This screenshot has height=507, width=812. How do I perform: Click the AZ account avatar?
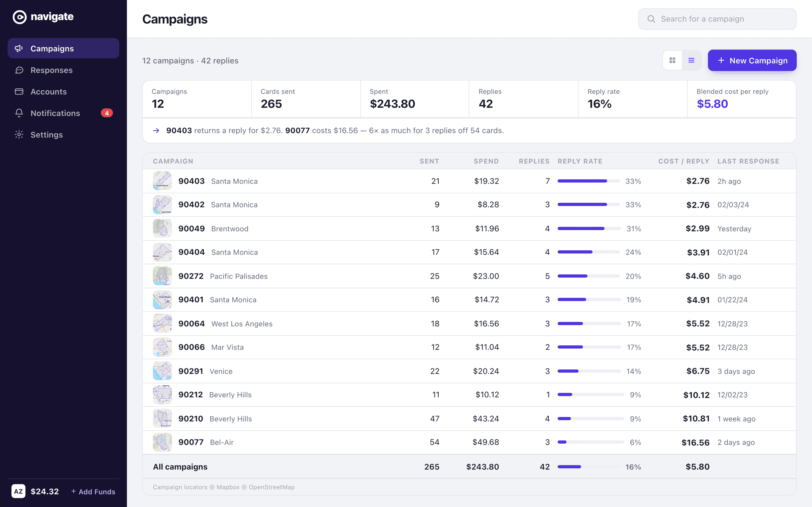pos(18,491)
